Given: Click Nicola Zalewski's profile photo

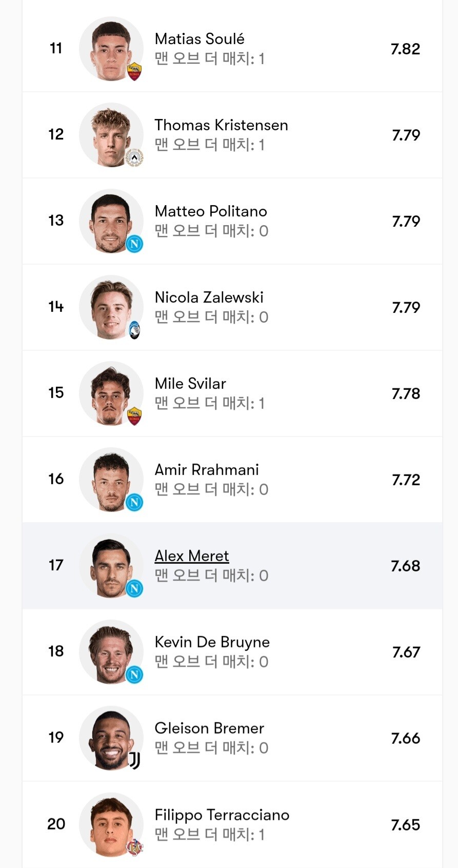Looking at the screenshot, I should point(110,307).
